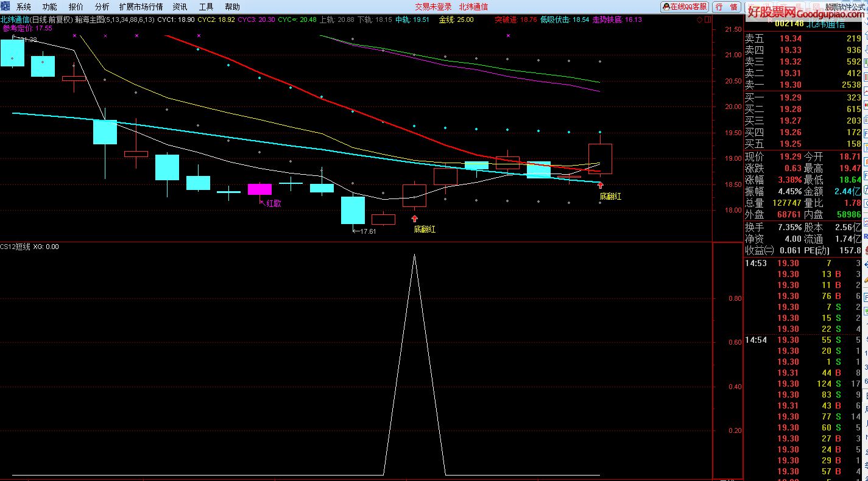Click the 金线: 25.00 value
This screenshot has width=868, height=481.
[456, 19]
